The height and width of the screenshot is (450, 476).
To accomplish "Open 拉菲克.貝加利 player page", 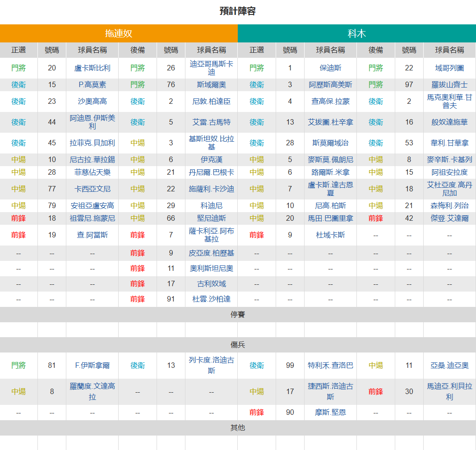I will point(92,143).
